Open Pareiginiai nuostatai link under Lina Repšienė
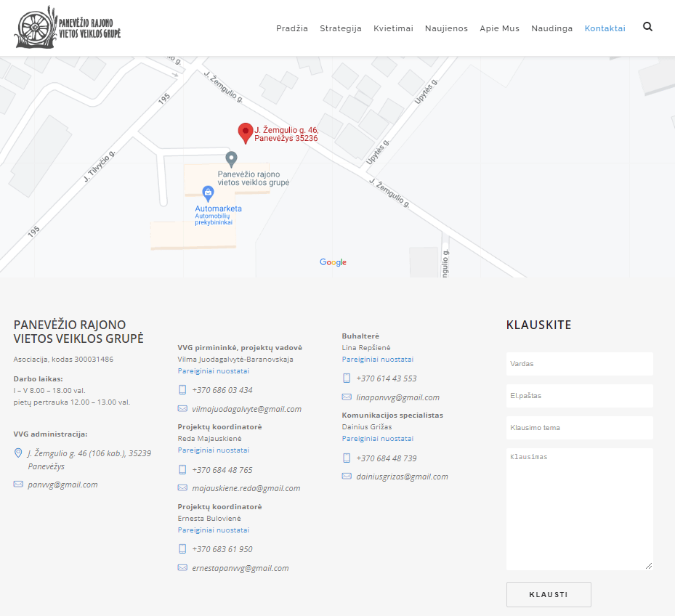The height and width of the screenshot is (616, 675). (377, 360)
